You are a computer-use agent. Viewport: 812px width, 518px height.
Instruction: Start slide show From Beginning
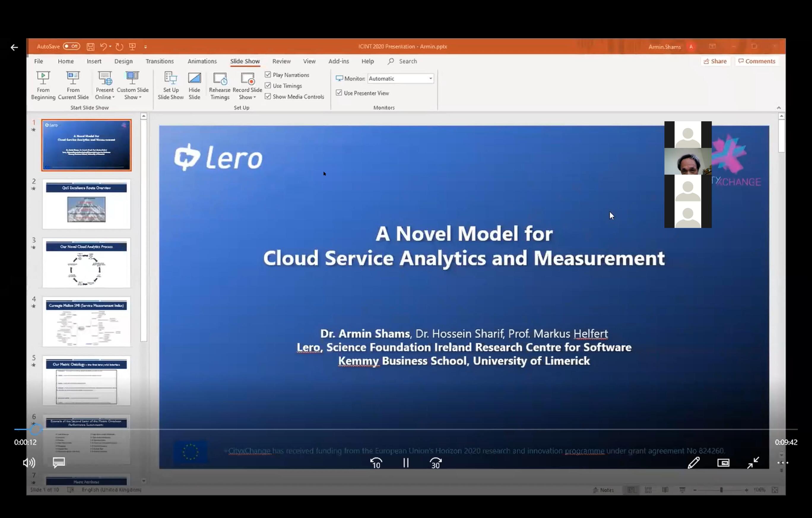pyautogui.click(x=43, y=85)
